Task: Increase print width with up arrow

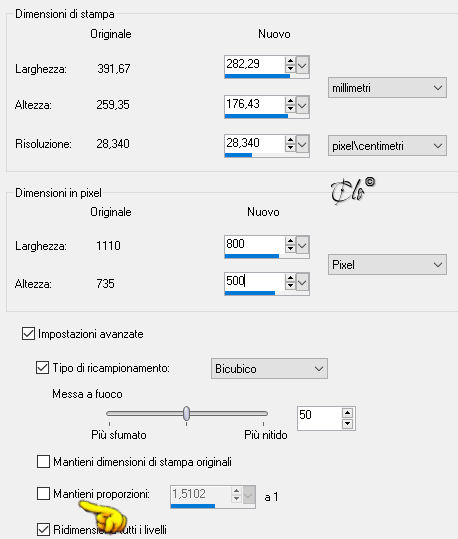Action: (290, 61)
